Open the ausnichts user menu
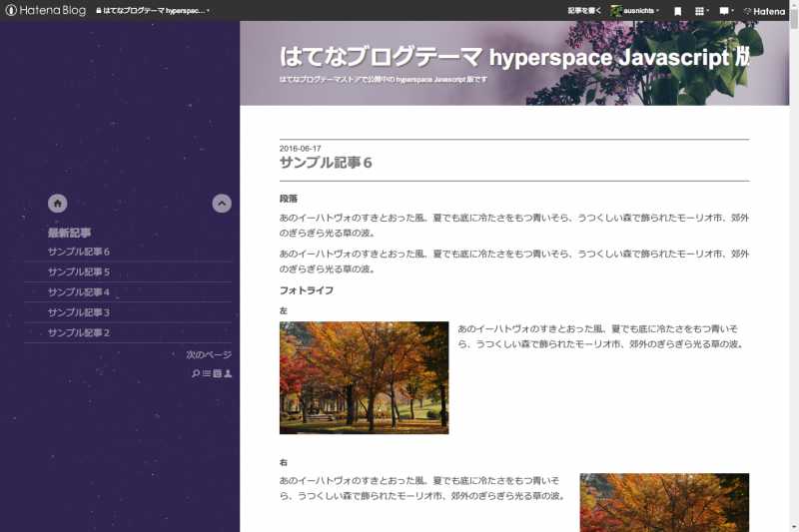Viewport: 799px width, 532px height. coord(634,10)
